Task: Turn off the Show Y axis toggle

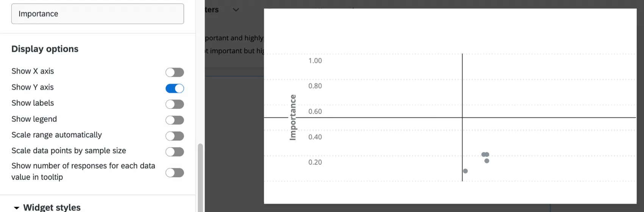Action: pos(175,88)
